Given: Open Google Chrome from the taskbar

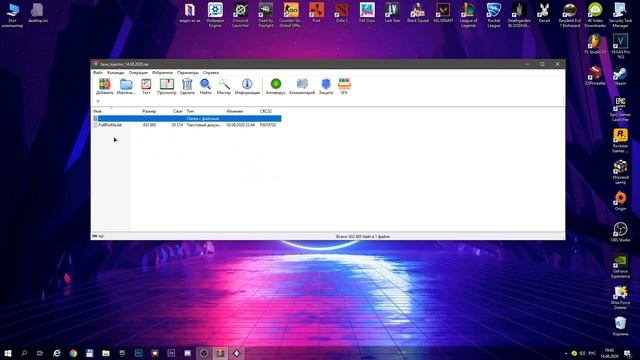Looking at the screenshot, I should pos(73,353).
